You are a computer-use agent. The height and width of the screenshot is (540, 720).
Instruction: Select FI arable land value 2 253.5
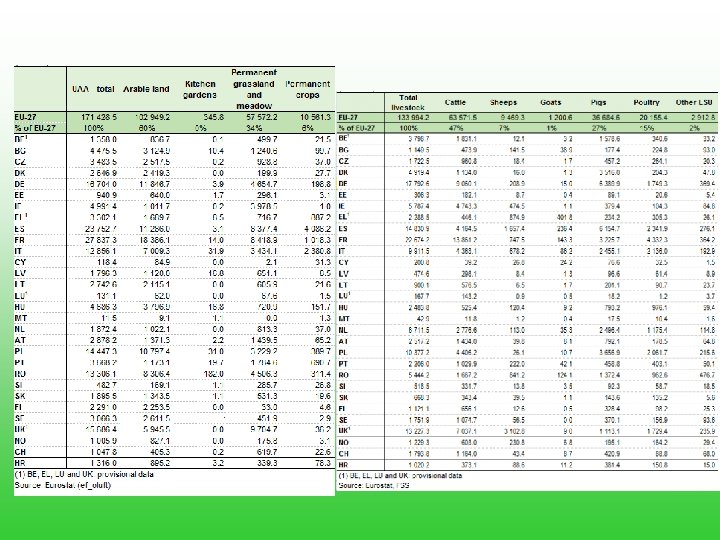tap(157, 407)
